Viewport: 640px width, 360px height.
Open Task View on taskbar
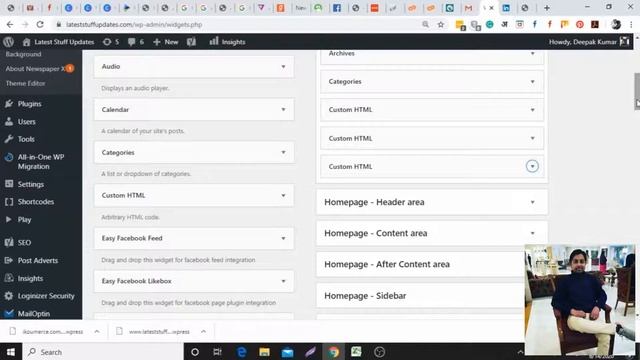218,352
